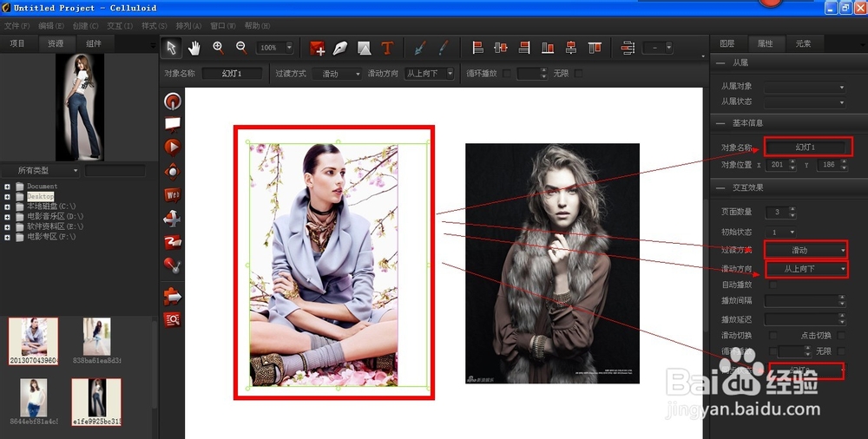Select the orange text T tool
The height and width of the screenshot is (439, 868).
(x=387, y=49)
